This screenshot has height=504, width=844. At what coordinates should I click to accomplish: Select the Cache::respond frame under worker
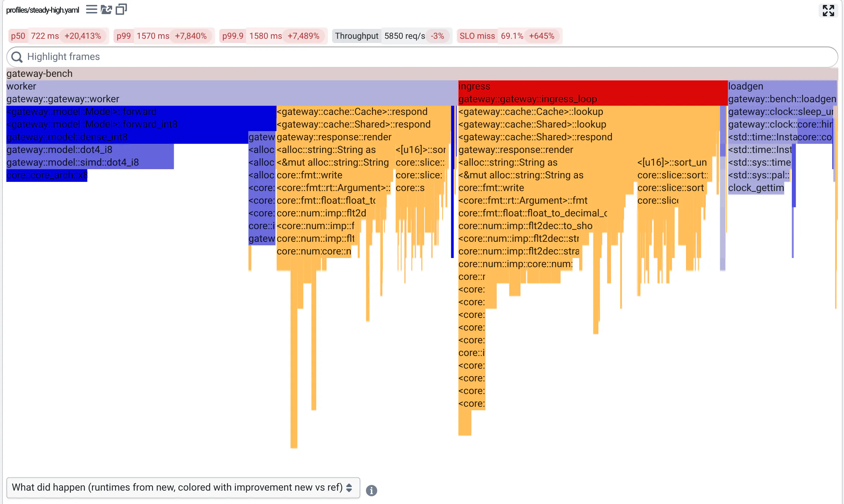(363, 112)
